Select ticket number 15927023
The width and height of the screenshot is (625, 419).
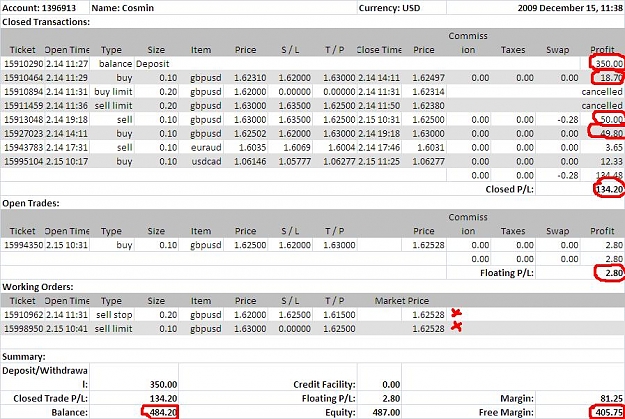coord(24,134)
